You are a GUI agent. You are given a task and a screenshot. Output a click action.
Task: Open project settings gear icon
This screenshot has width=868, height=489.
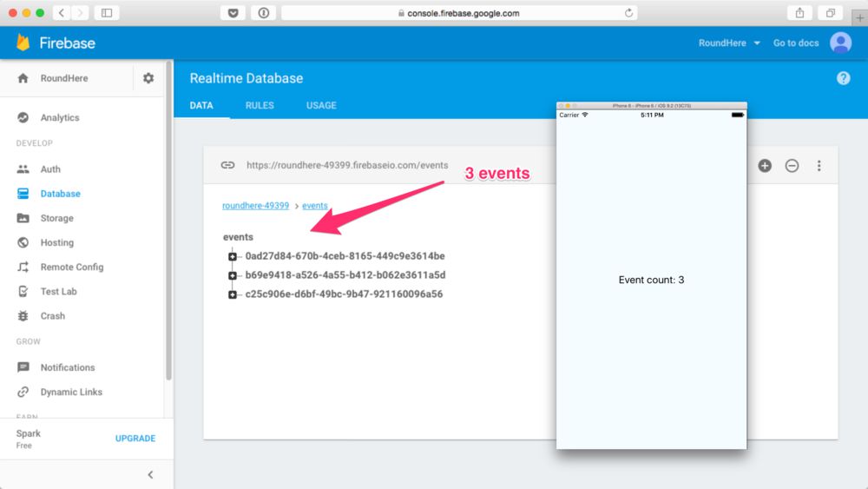point(148,78)
